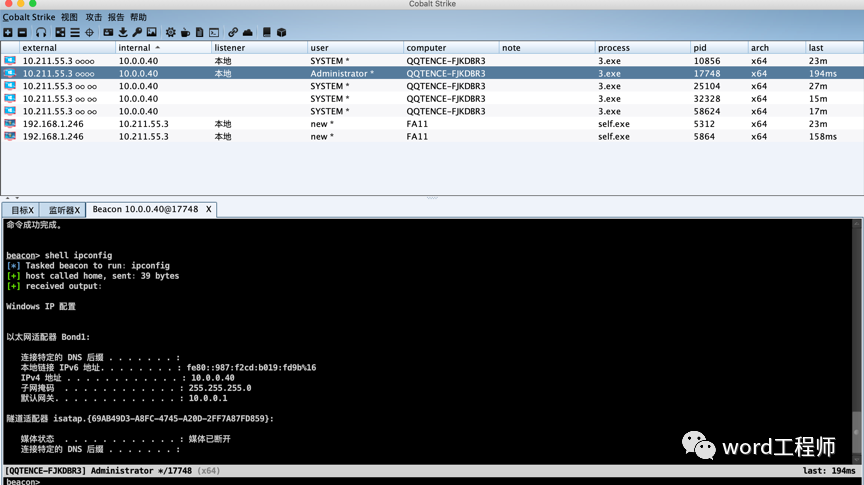Open the 报告 menu
This screenshot has width=864, height=485.
pyautogui.click(x=116, y=17)
